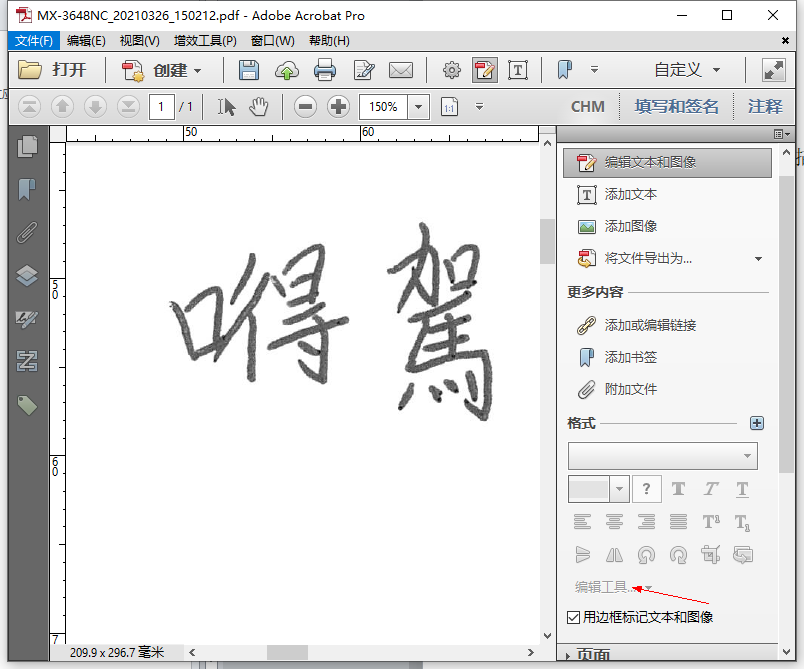Screen dimensions: 804x669
Task: Select the Add text T toolbar icon
Action: 518,70
